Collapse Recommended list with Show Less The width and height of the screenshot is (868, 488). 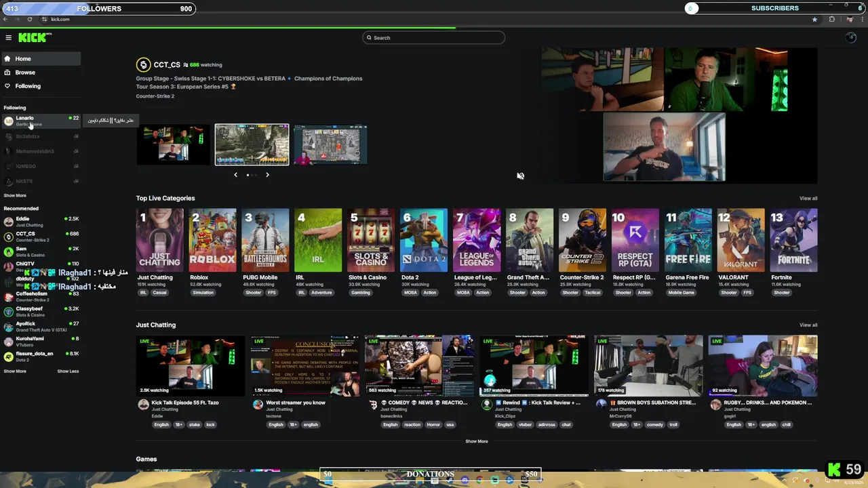click(68, 371)
